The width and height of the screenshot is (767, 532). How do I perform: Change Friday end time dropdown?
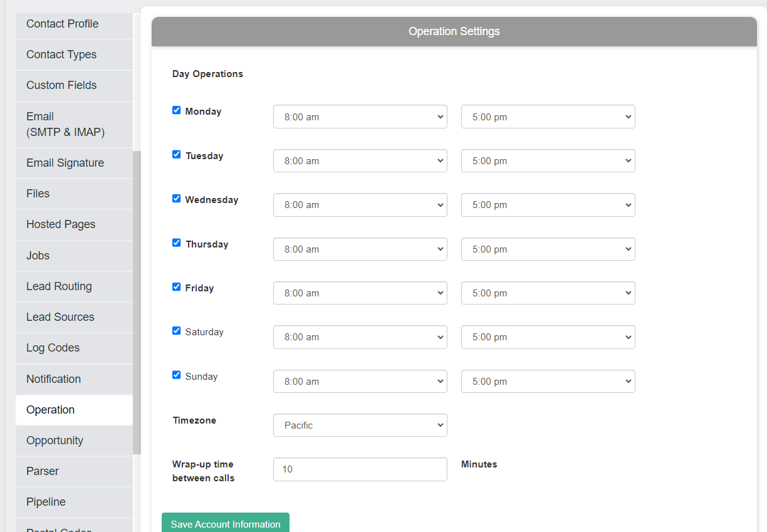pyautogui.click(x=548, y=293)
